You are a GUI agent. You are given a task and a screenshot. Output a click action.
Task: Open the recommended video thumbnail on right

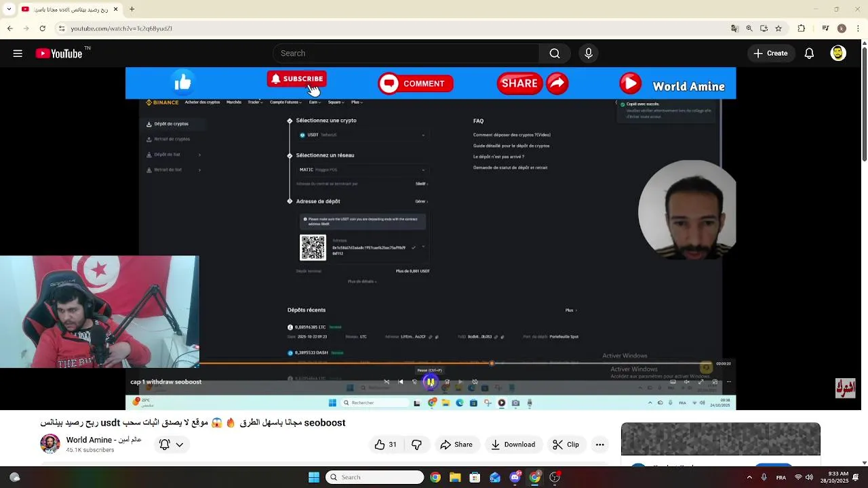click(x=720, y=439)
